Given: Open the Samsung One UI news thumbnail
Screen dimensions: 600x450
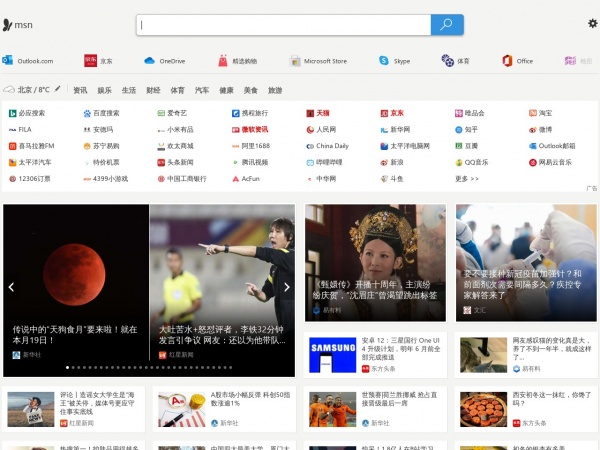Looking at the screenshot, I should [x=333, y=353].
